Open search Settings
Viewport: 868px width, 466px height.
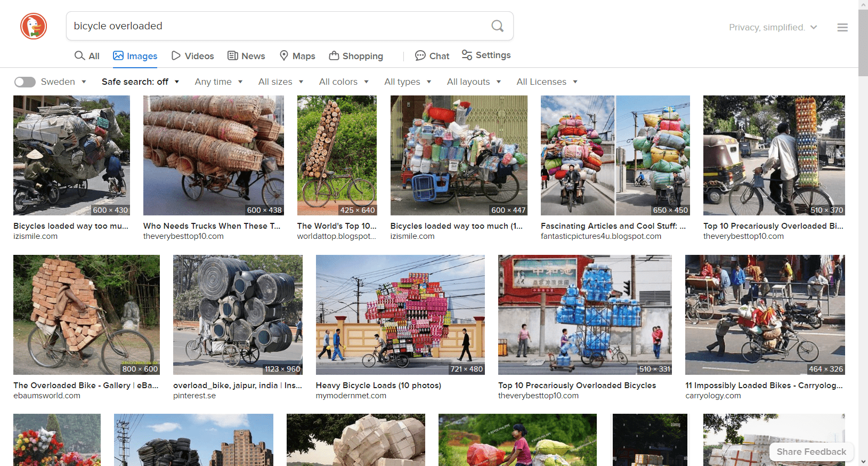click(486, 55)
